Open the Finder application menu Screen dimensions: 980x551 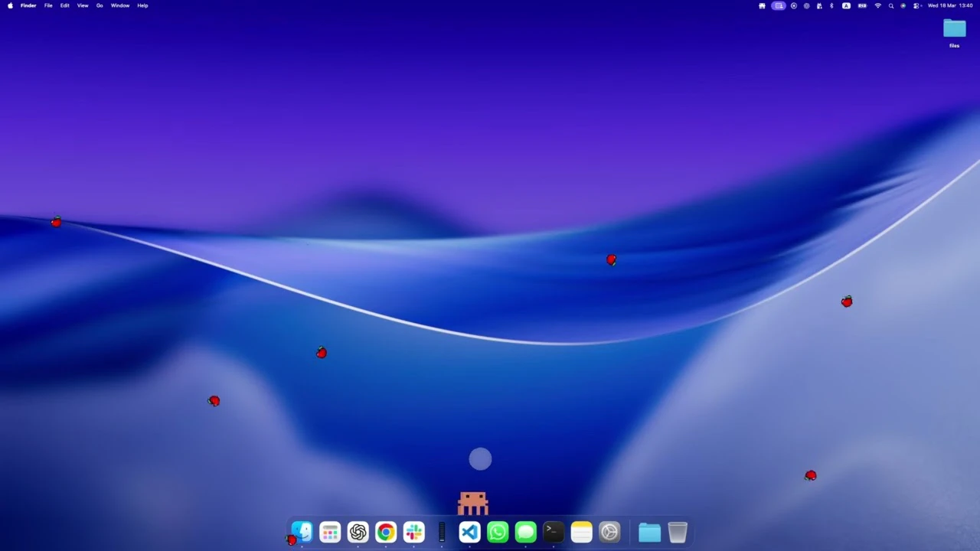(28, 5)
